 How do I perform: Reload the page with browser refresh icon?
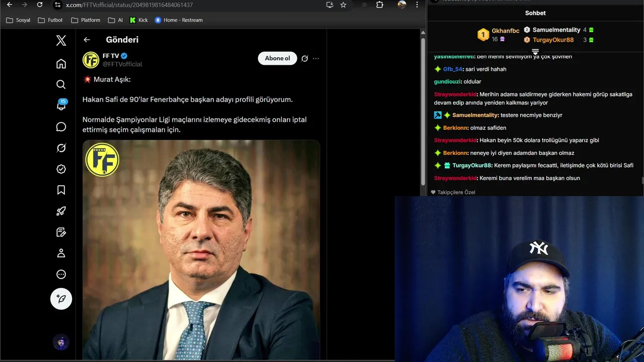click(x=40, y=5)
